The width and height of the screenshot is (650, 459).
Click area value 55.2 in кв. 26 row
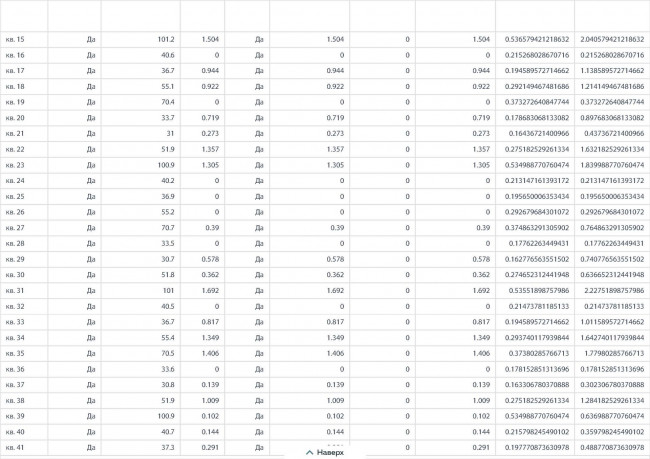168,212
